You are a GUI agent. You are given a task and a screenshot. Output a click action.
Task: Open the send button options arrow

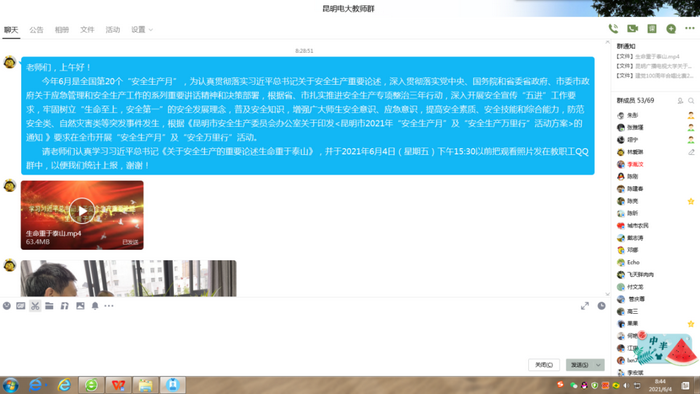[598, 365]
